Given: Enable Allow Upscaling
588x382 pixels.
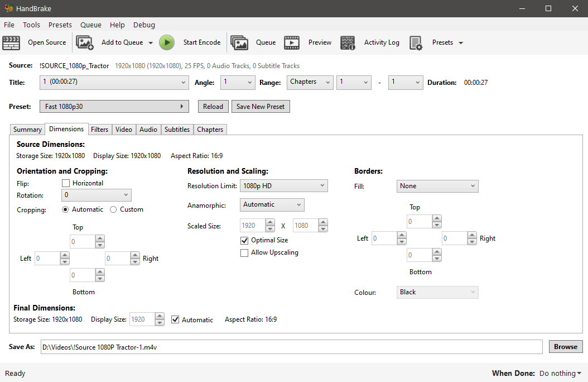Looking at the screenshot, I should [x=244, y=252].
